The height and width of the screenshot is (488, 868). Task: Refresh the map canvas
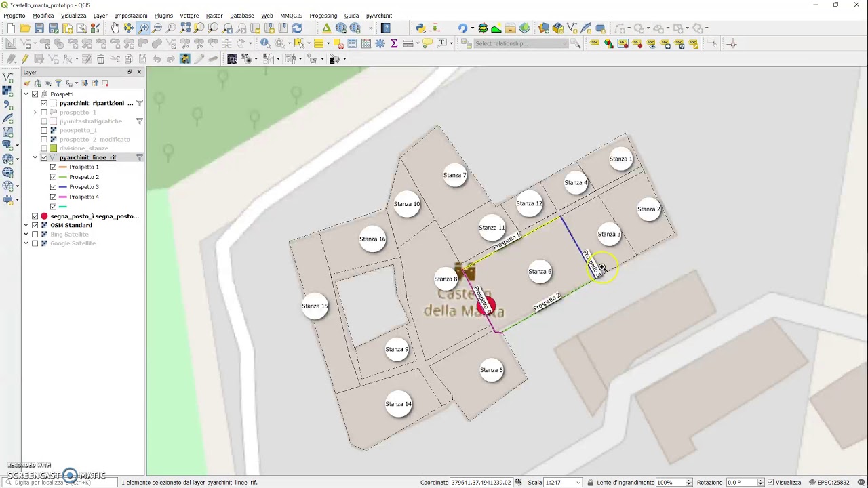[x=297, y=28]
